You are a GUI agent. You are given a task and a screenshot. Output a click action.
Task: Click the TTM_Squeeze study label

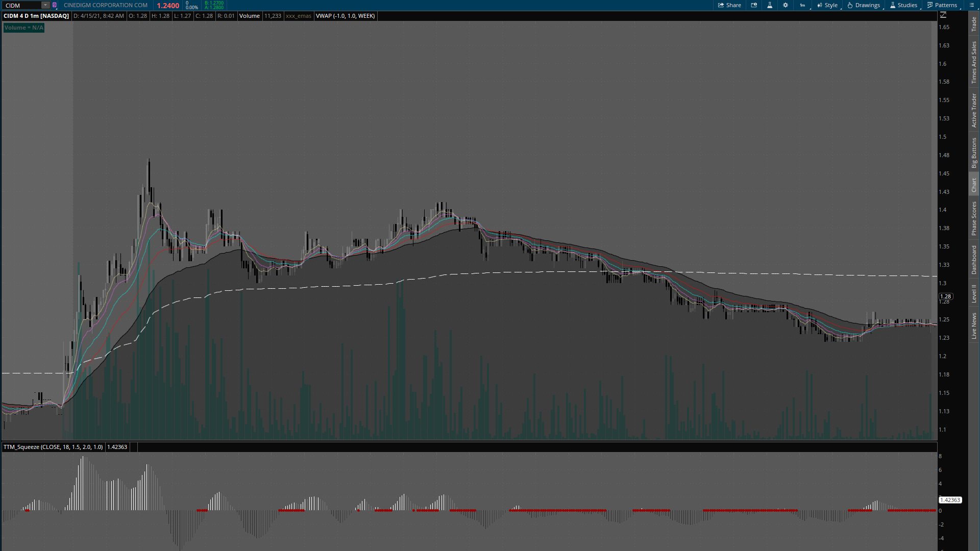[x=53, y=447]
